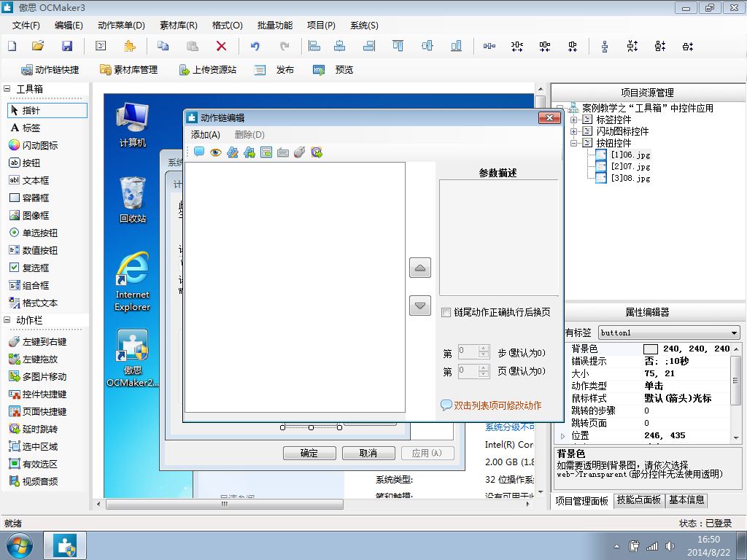Select the 指针 pointer tool
The height and width of the screenshot is (560, 747).
[x=47, y=111]
